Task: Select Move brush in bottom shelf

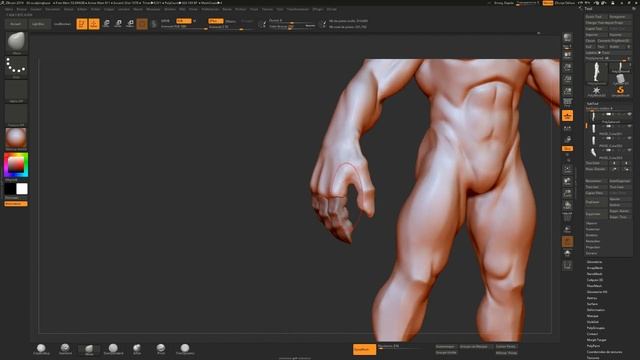Action: [x=89, y=349]
